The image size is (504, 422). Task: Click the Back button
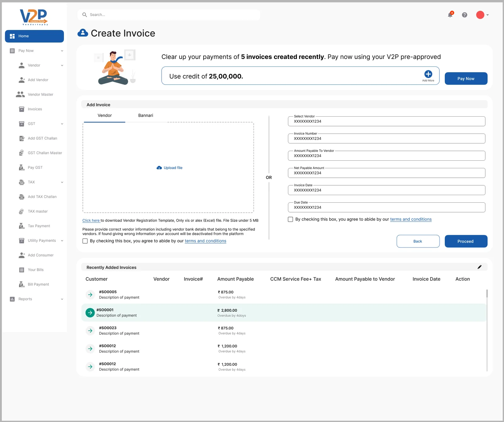coord(418,241)
